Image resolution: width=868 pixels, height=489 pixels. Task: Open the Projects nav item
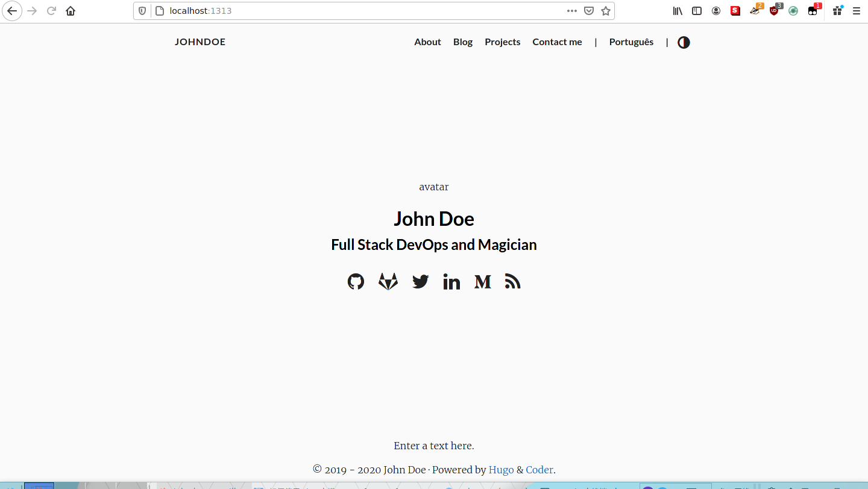pos(502,42)
